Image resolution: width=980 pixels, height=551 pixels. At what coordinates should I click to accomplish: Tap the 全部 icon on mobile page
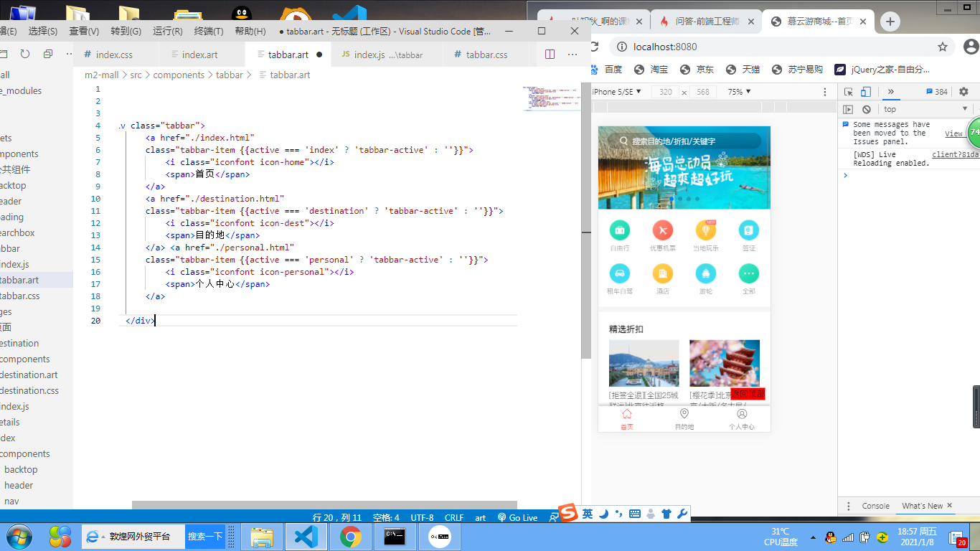749,273
